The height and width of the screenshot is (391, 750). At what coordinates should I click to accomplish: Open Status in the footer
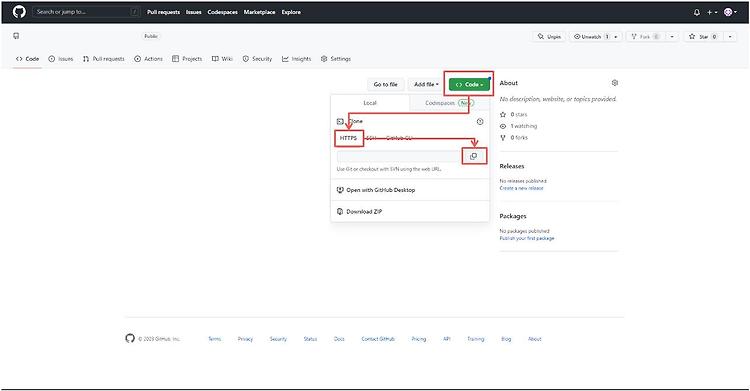tap(310, 339)
